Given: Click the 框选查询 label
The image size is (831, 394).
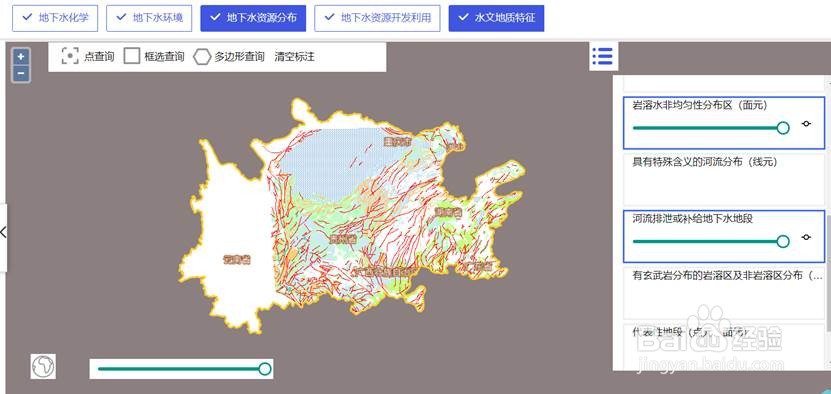Looking at the screenshot, I should 164,57.
